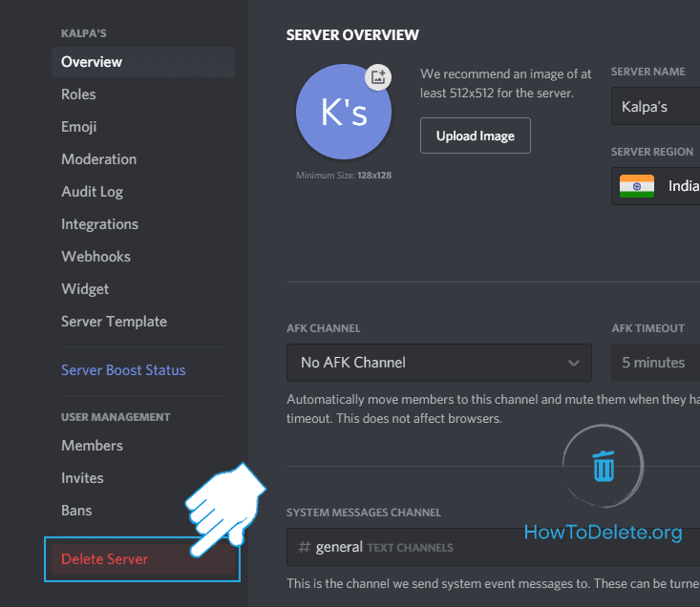Image resolution: width=700 pixels, height=607 pixels.
Task: Click the Delete Server option
Action: [105, 559]
